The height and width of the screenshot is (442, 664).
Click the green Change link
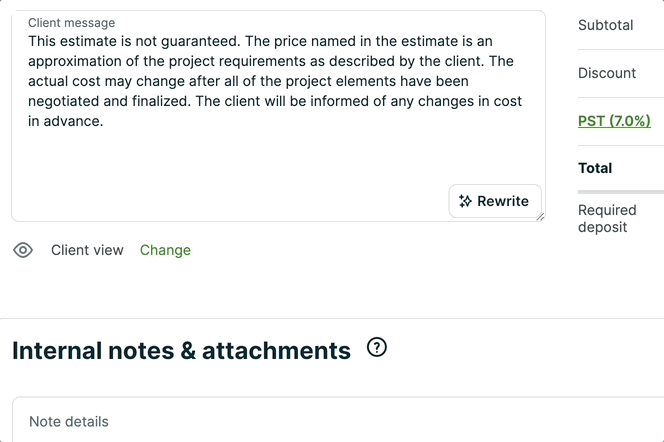point(165,250)
